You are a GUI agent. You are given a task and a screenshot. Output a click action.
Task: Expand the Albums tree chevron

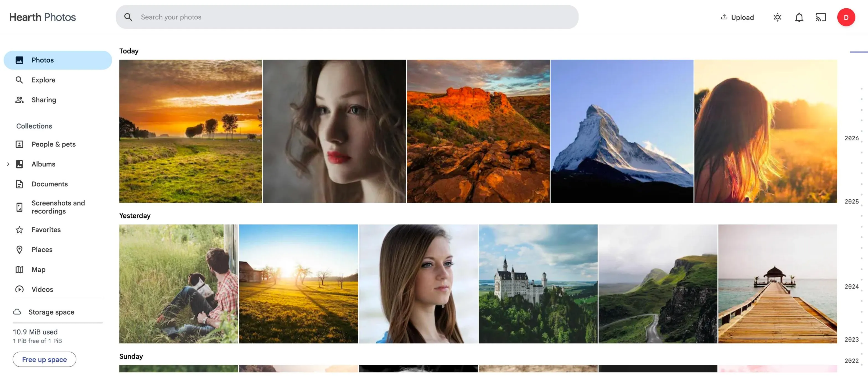coord(8,164)
